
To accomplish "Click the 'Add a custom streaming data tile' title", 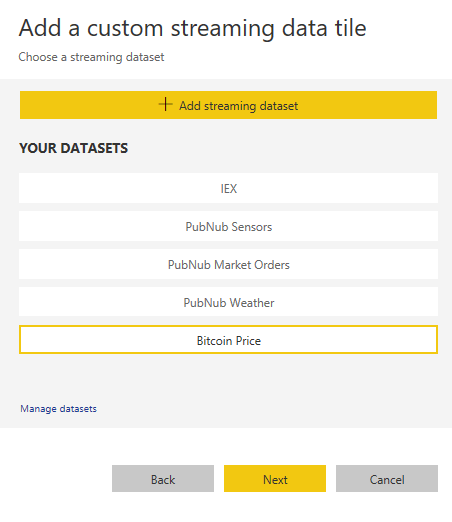I will [x=193, y=28].
